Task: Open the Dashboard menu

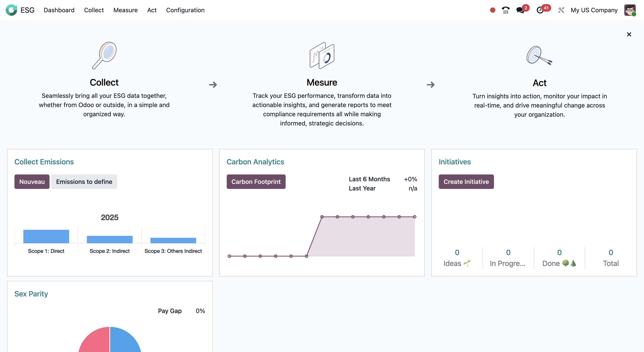Action: [x=59, y=10]
